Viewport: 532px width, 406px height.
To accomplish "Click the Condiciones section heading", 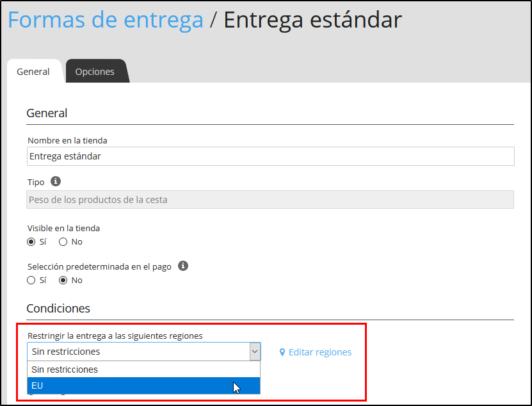I will (58, 309).
